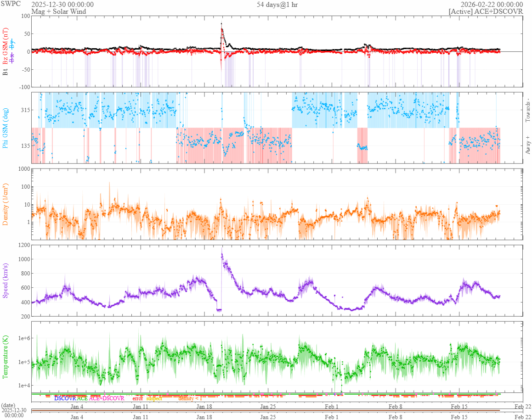The image size is (532, 420).
Task: Click the header start date 2025-12-30 00:00:00
Action: (x=63, y=5)
